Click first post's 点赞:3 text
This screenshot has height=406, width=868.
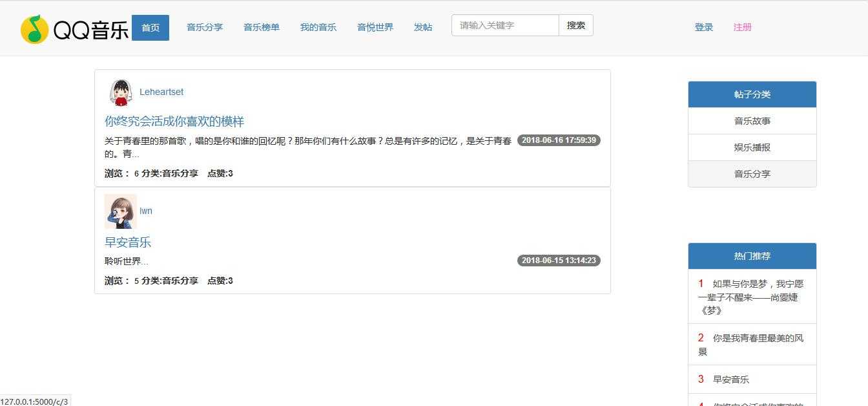point(220,173)
